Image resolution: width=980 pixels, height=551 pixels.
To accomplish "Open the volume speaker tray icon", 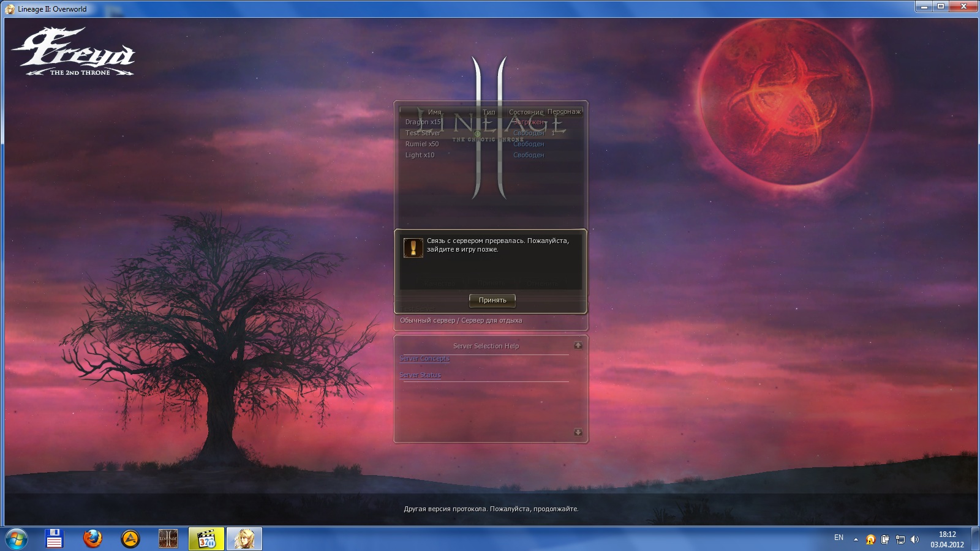I will pyautogui.click(x=914, y=539).
